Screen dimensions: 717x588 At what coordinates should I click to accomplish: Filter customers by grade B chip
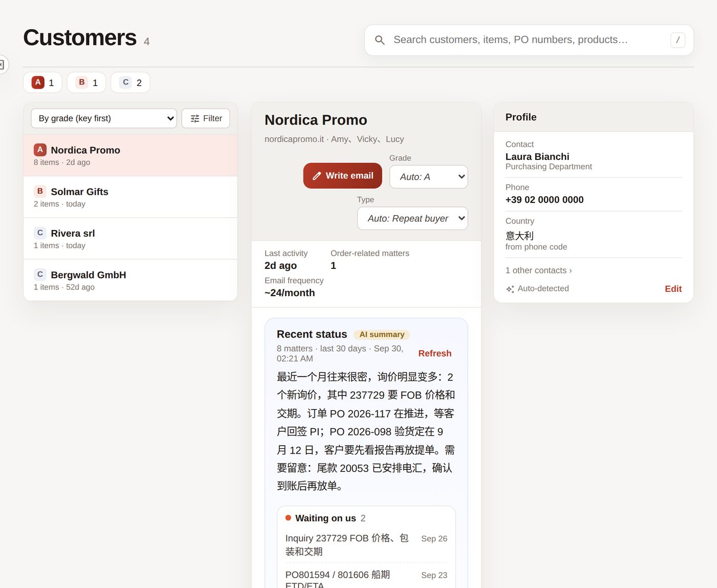pyautogui.click(x=87, y=82)
